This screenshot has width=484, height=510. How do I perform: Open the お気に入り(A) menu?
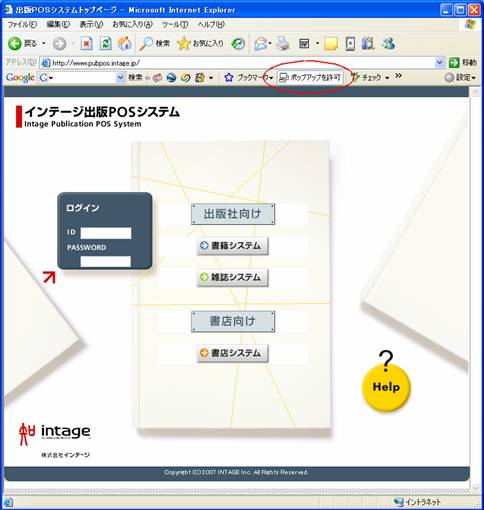tap(132, 24)
